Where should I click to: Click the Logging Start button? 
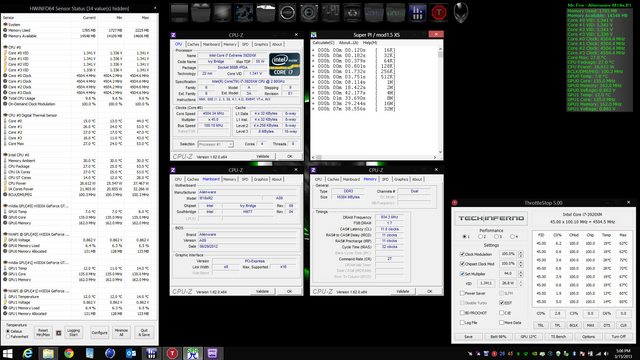coord(73,333)
